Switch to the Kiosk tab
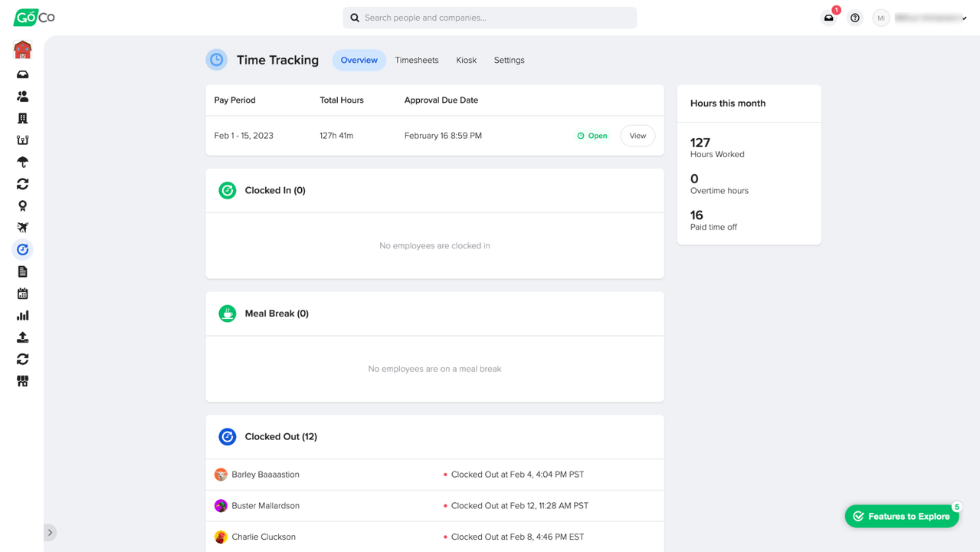This screenshot has height=552, width=980. [466, 60]
